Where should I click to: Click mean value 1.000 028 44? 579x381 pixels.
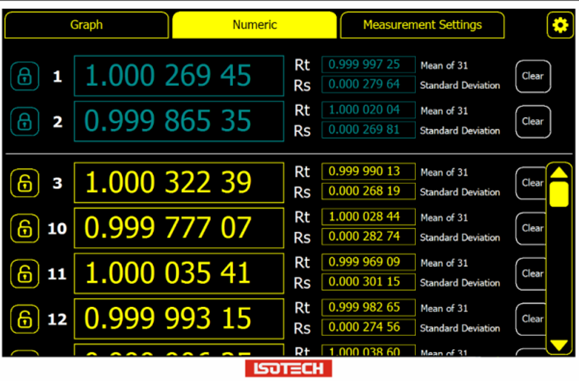tap(369, 217)
